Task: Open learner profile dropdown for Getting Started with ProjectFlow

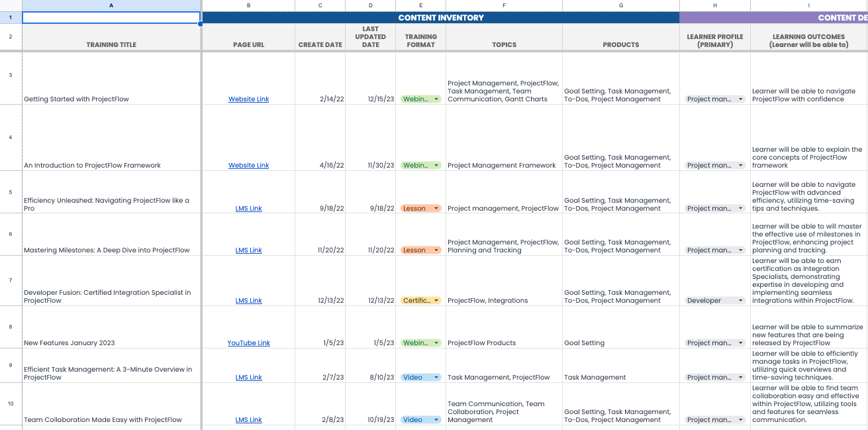Action: click(x=715, y=99)
